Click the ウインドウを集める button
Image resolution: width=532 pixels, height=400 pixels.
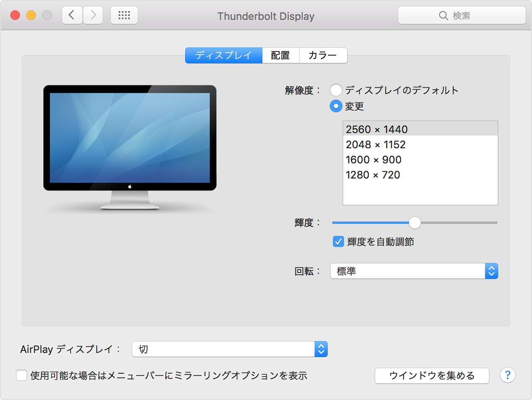click(x=432, y=375)
